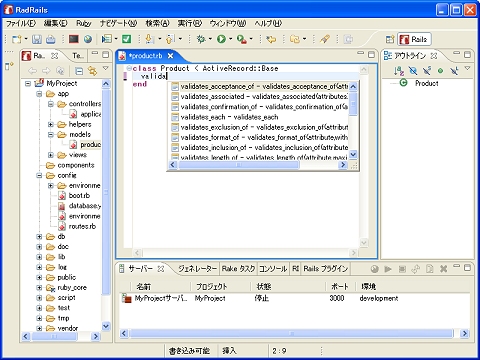Click the remove server X icon
Image resolution: width=480 pixels, height=360 pixels.
coord(443,269)
